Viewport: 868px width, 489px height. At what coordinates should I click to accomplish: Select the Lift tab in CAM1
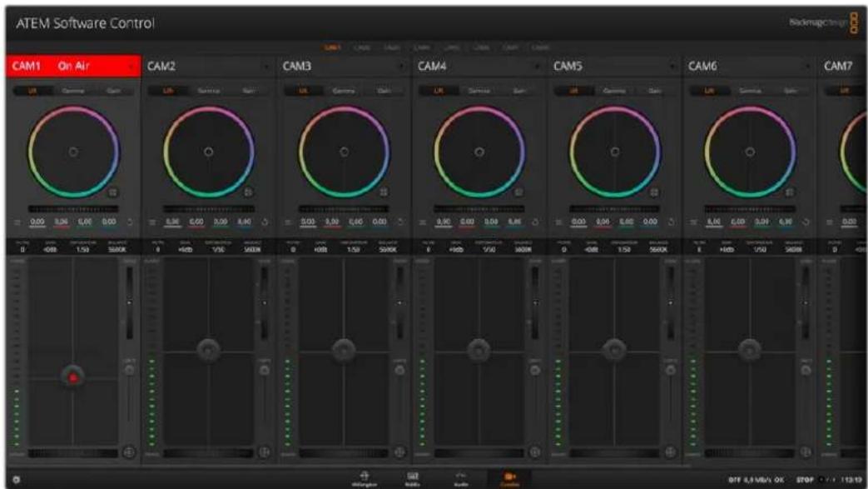(x=32, y=90)
